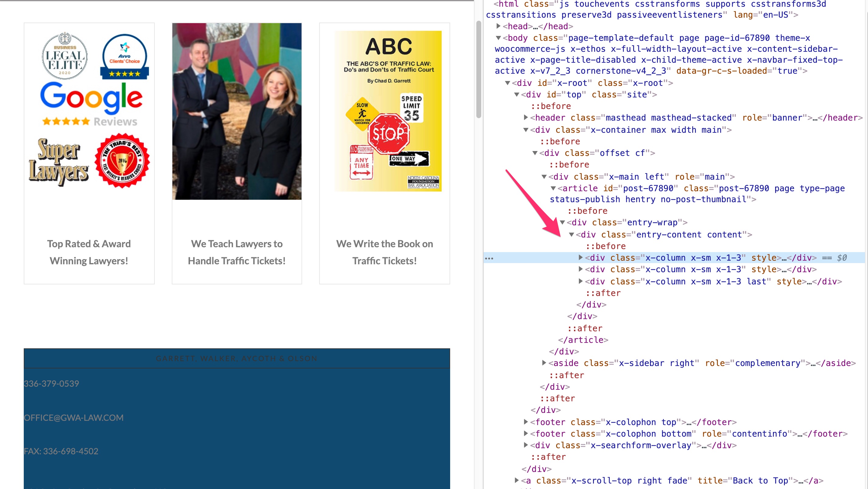
Task: Expand the footer x-colophon bottom element
Action: (x=526, y=434)
